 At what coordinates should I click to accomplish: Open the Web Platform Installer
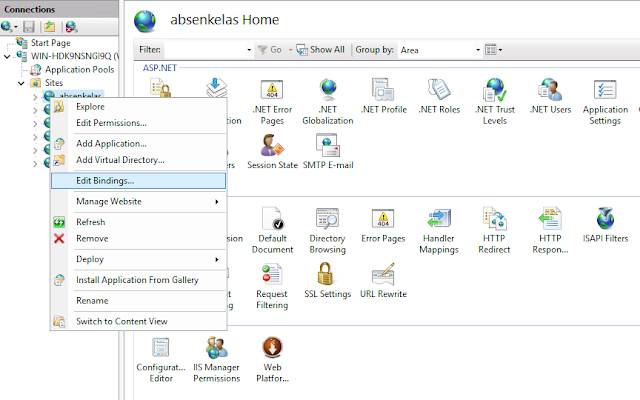pyautogui.click(x=272, y=360)
